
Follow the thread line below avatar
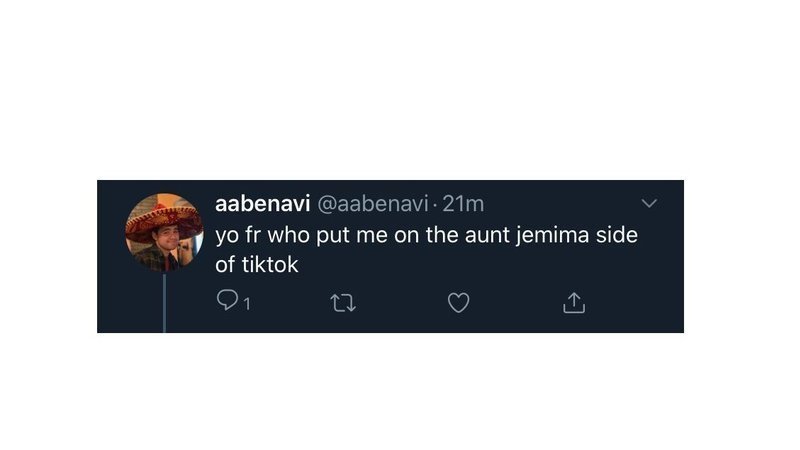[164, 303]
